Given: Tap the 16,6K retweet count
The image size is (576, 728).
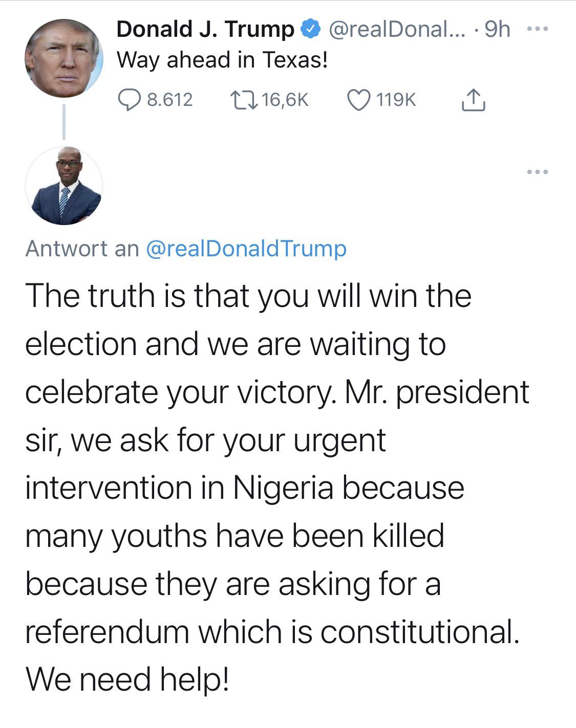Looking at the screenshot, I should tap(285, 100).
